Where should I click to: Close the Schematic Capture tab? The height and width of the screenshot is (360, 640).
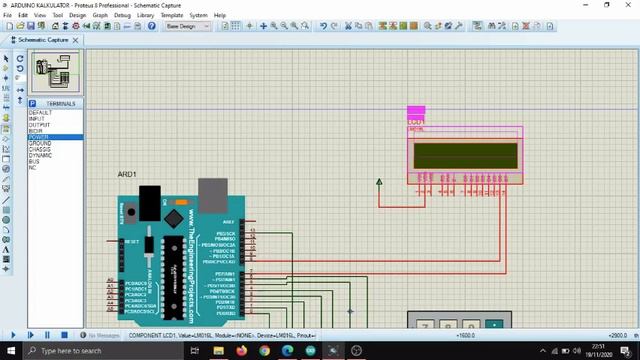point(76,40)
